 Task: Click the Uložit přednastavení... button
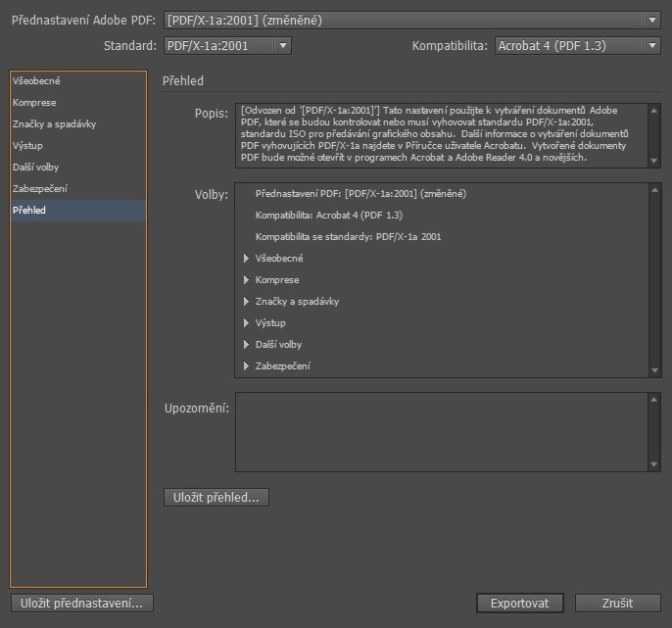(x=82, y=604)
